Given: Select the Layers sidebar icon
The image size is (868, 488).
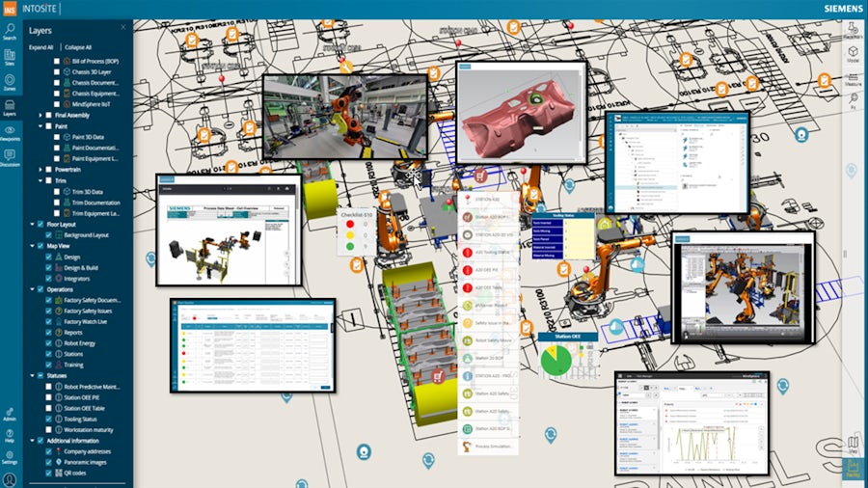Looking at the screenshot, I should (x=10, y=108).
